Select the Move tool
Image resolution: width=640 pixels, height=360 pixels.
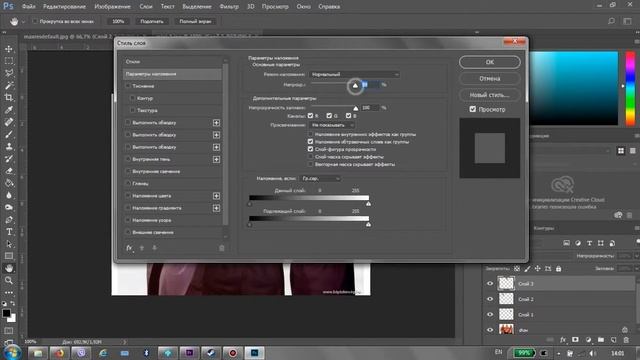click(9, 49)
